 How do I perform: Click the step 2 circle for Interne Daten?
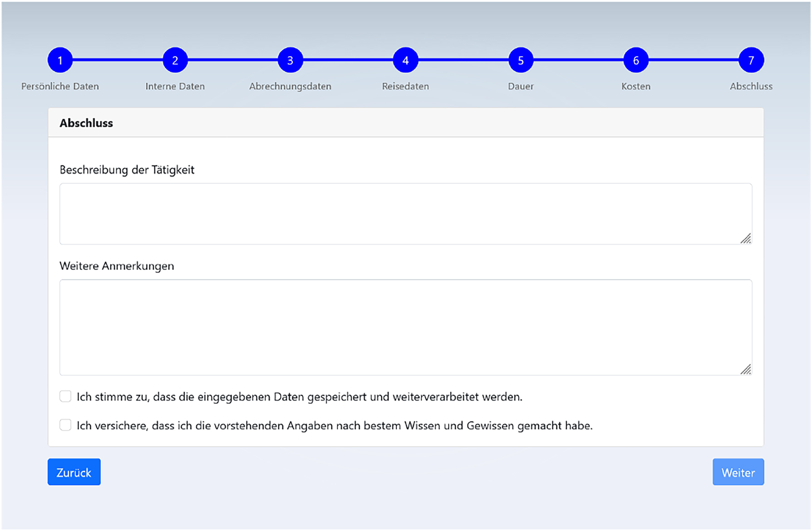tap(175, 59)
